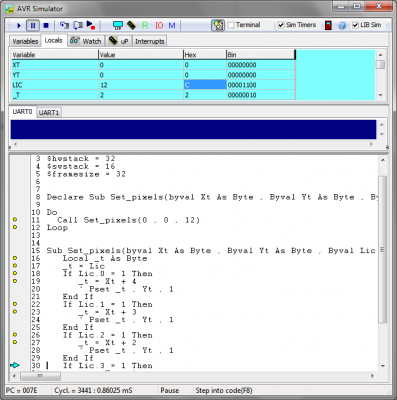The height and width of the screenshot is (400, 397).
Task: Click the code editor vertical scrollbar thumb
Action: click(383, 249)
